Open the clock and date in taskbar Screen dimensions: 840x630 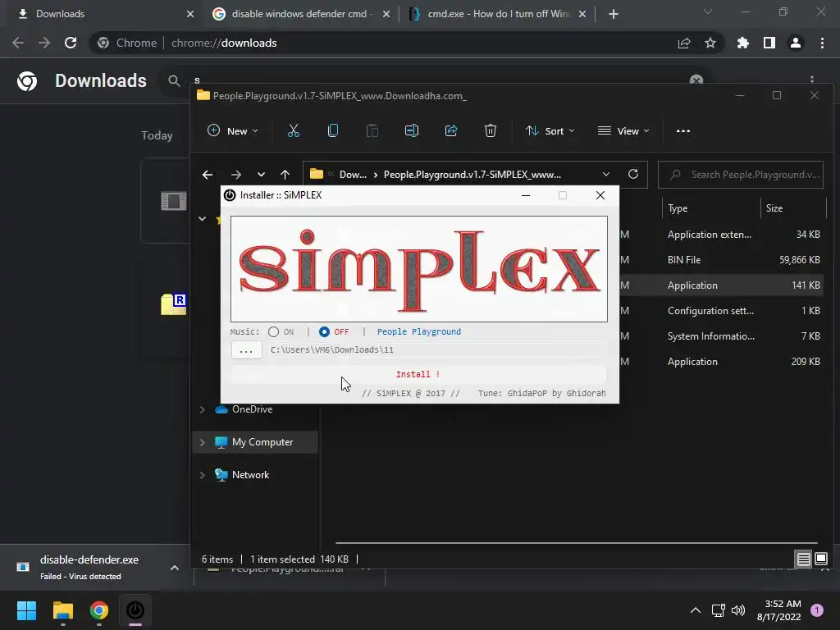(779, 610)
